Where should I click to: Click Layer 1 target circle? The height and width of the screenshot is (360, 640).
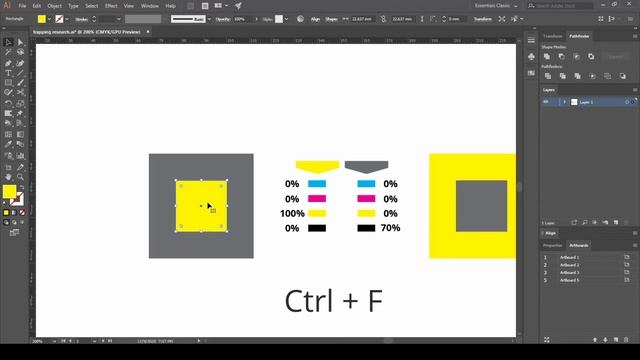point(627,102)
